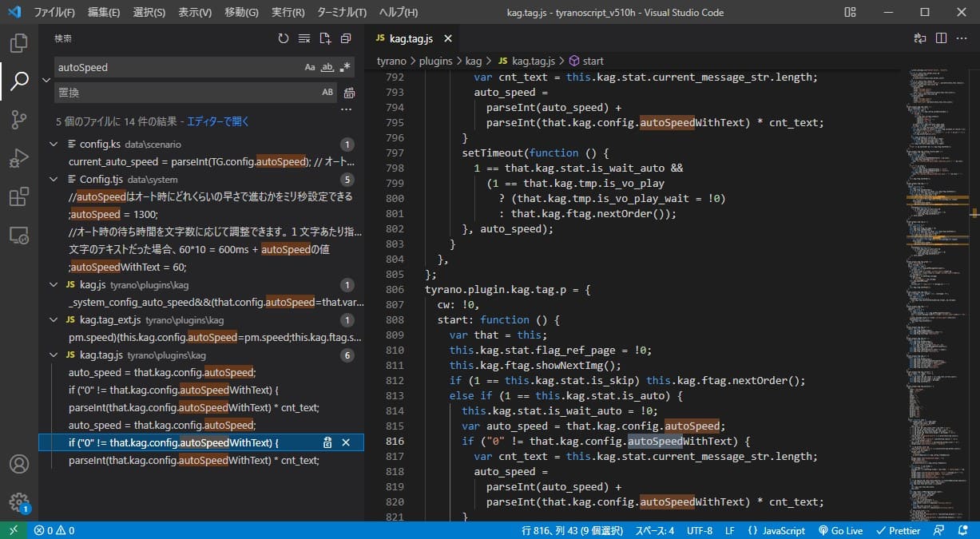Image resolution: width=980 pixels, height=539 pixels.
Task: Open the Run and Debug view
Action: (19, 159)
